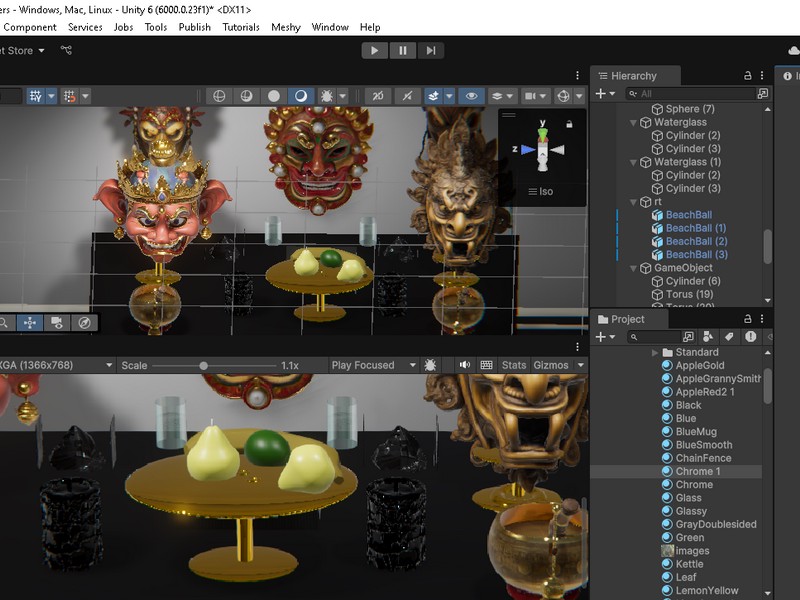Collapse the rt object in Hierarchy
Screen dimensions: 800x600
(x=634, y=202)
